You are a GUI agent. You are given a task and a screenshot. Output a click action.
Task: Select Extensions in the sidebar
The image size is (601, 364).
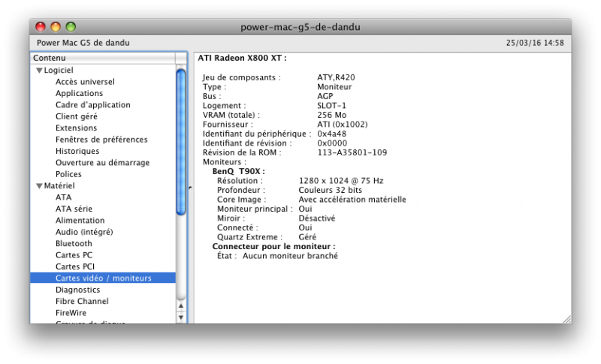tap(76, 128)
